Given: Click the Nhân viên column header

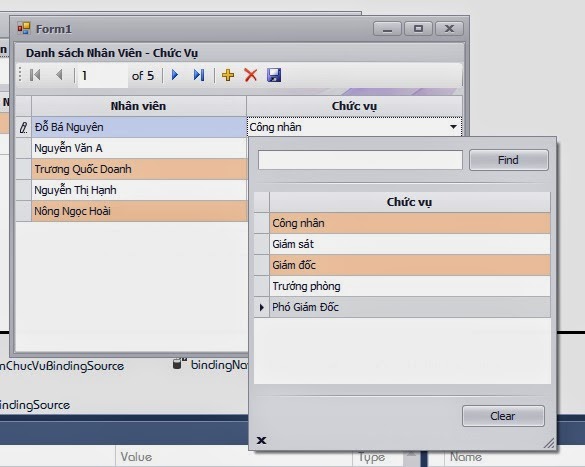Looking at the screenshot, I should (139, 106).
